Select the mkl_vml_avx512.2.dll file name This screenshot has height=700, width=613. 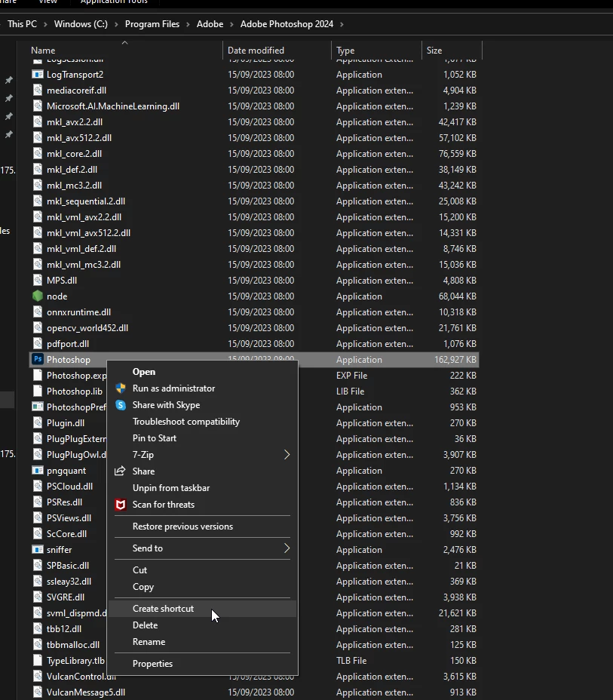[x=88, y=232]
